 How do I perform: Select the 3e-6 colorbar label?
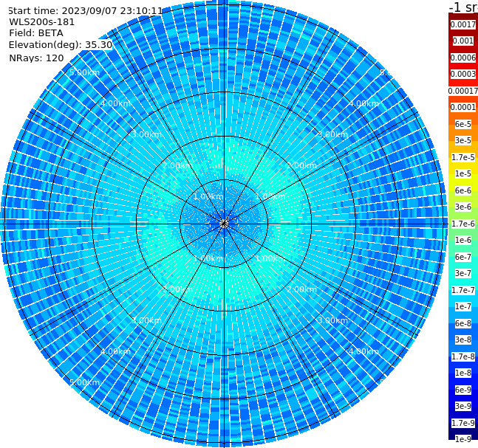(462, 207)
